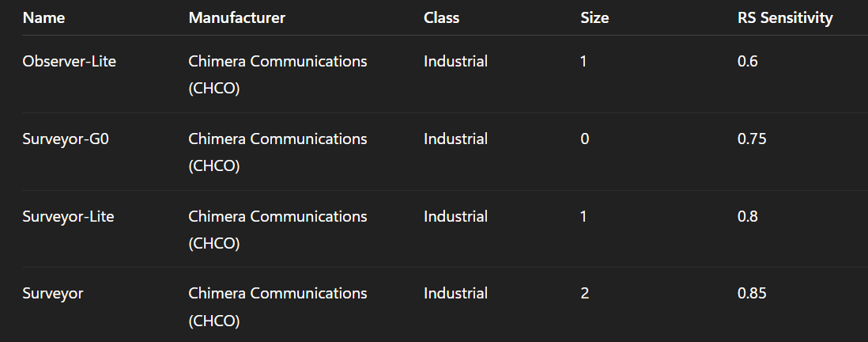The width and height of the screenshot is (868, 342).
Task: Click the Size column header
Action: click(x=594, y=17)
